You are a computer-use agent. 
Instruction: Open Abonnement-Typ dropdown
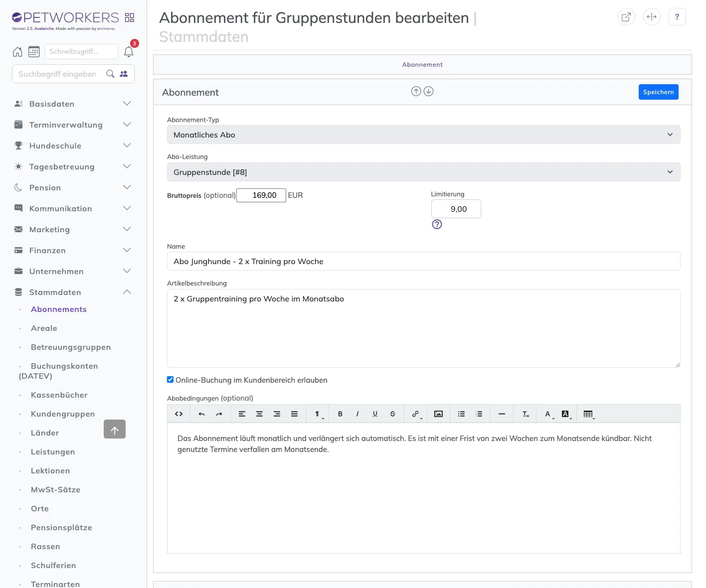click(423, 135)
